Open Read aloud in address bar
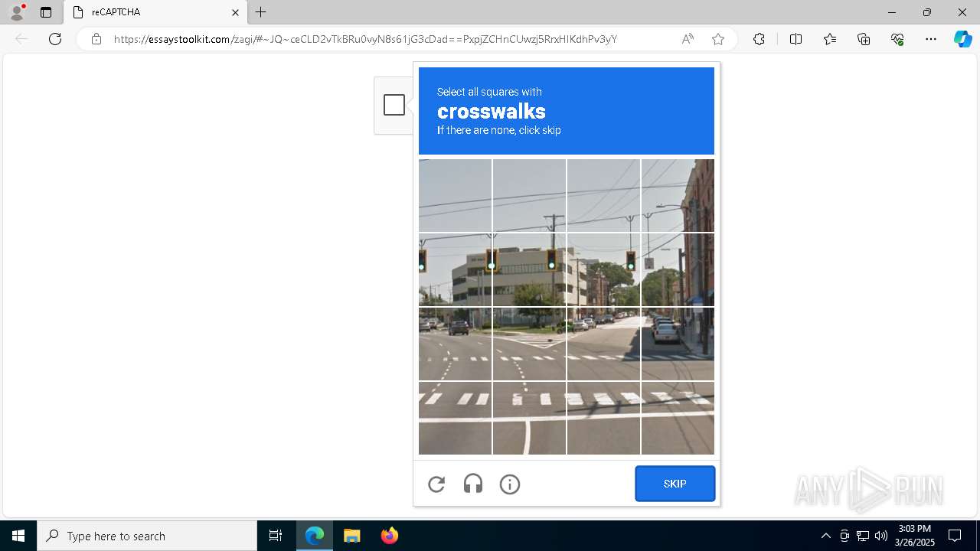The height and width of the screenshot is (551, 980). pos(688,39)
